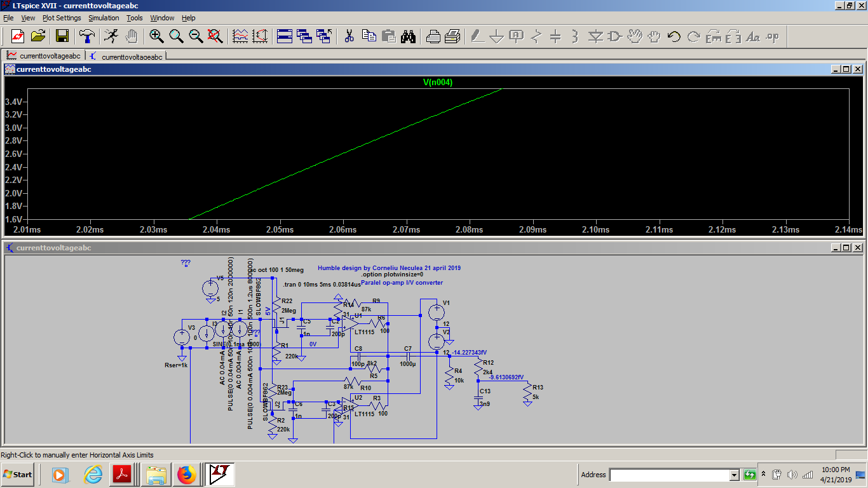Screen dimensions: 868x488
Task: Open the View menu
Action: click(29, 18)
